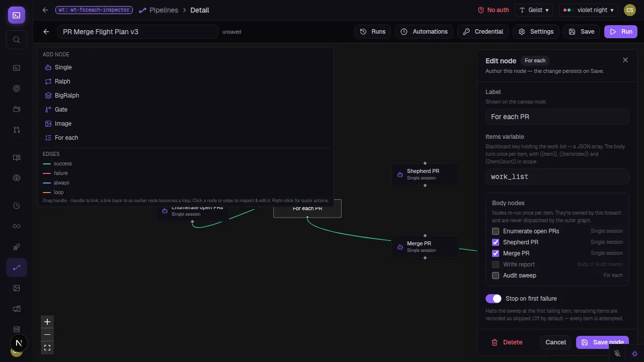Uncheck the Shepherd PR body node

496,242
